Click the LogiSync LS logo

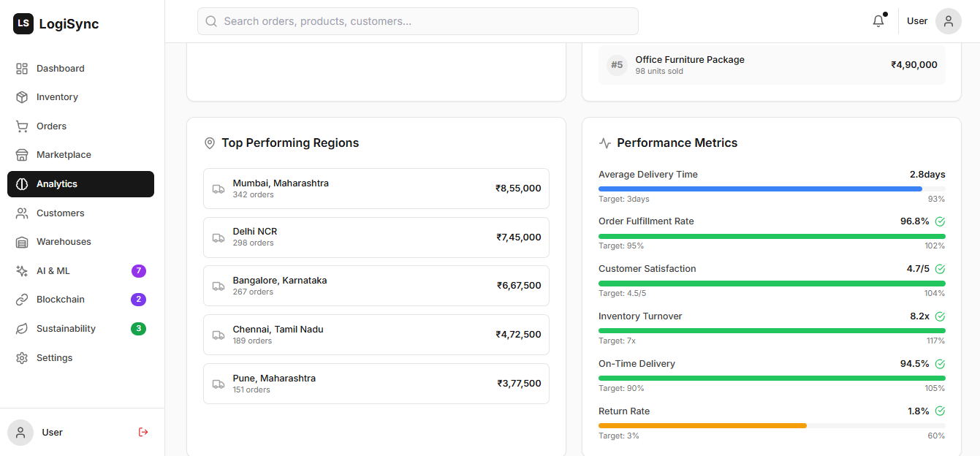(23, 23)
